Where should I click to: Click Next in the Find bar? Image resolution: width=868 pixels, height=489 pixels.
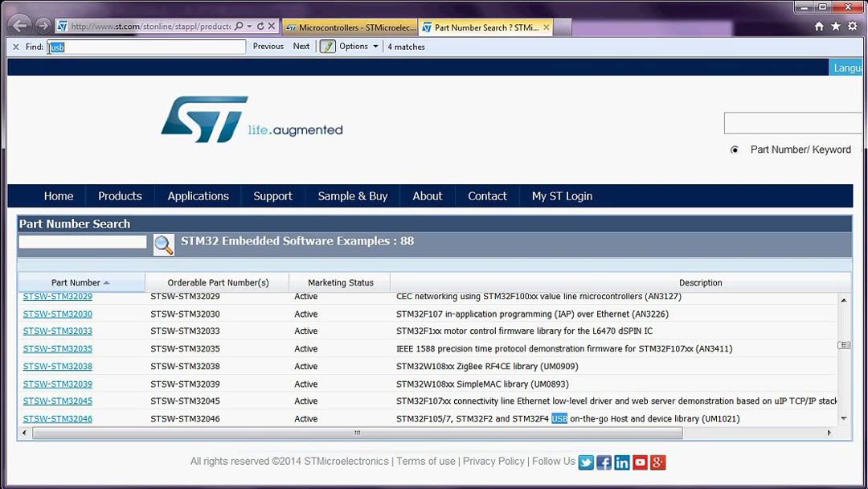pyautogui.click(x=301, y=46)
